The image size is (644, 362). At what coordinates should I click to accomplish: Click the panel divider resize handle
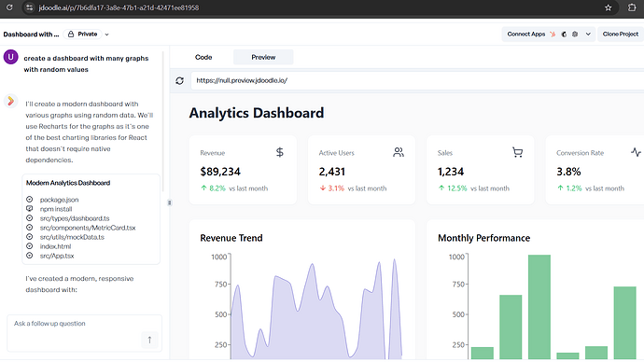[x=169, y=202]
